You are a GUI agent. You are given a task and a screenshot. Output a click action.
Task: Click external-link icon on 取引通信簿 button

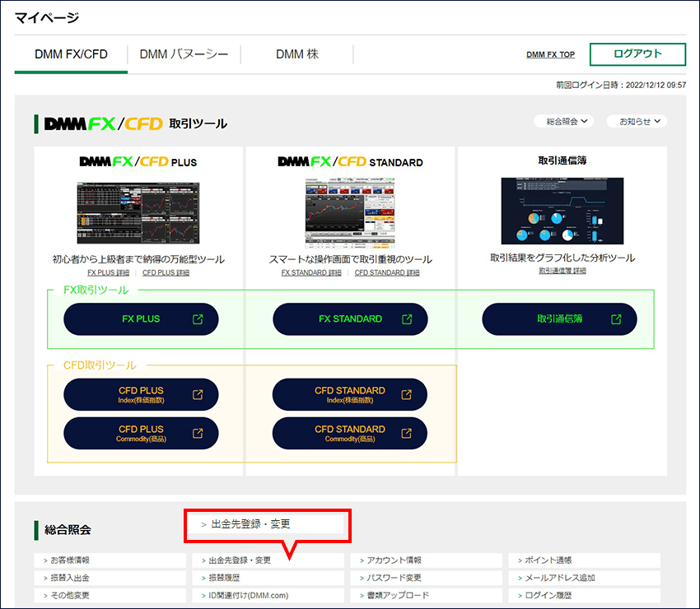[616, 319]
